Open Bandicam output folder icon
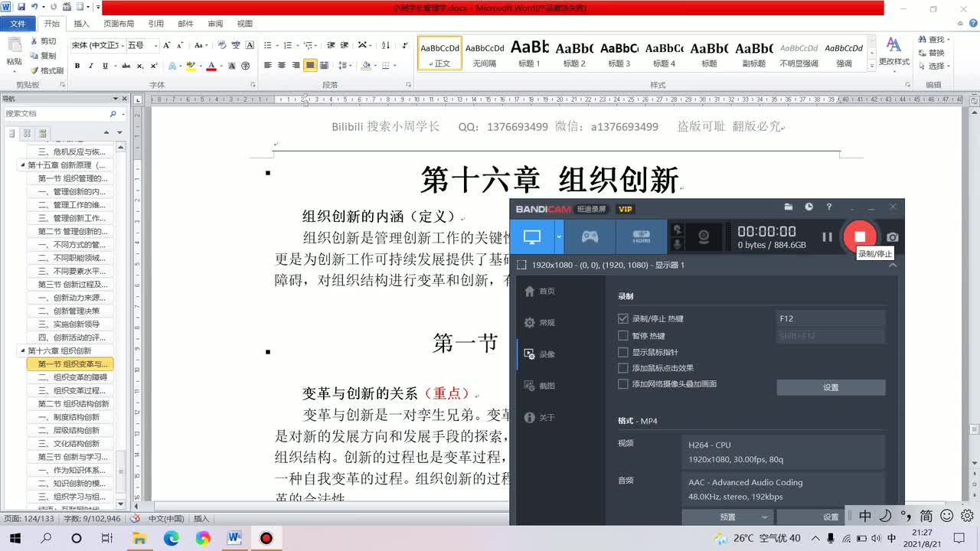This screenshot has width=980, height=551. [789, 207]
